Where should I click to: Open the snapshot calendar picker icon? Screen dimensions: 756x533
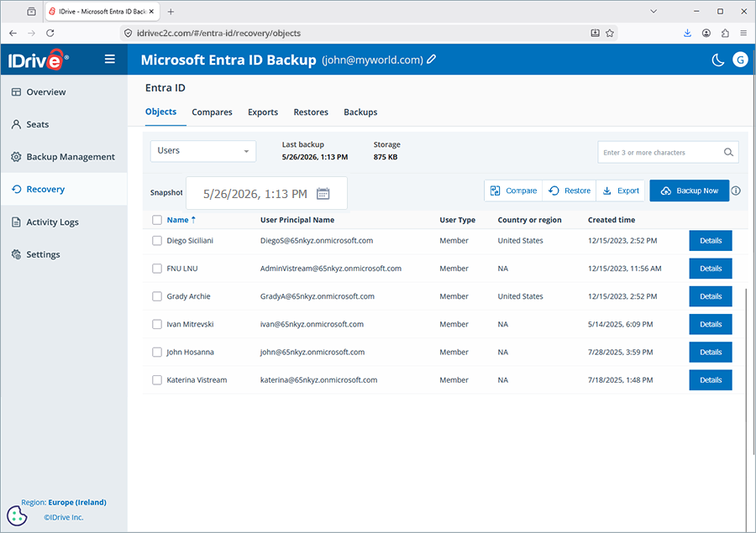coord(323,194)
